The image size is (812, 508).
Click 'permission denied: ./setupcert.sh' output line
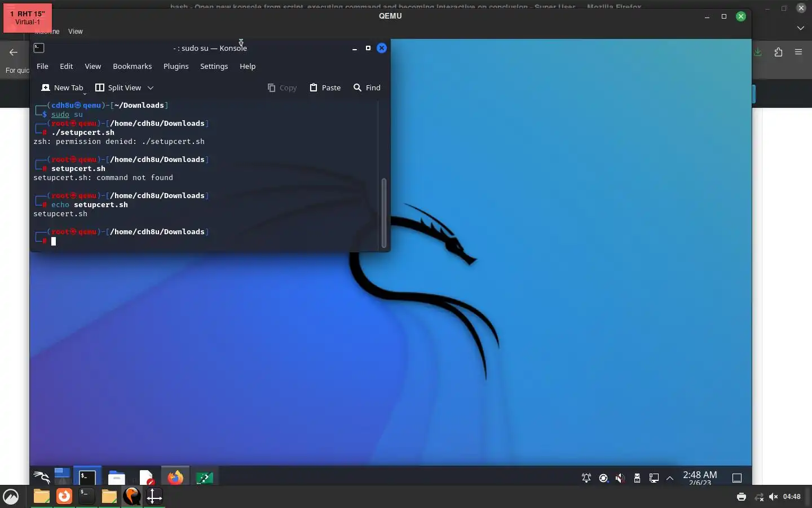click(119, 142)
